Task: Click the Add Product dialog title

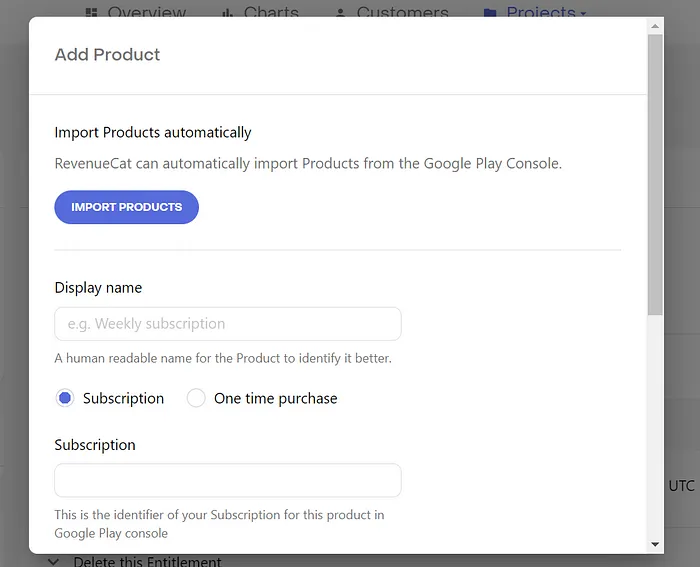Action: coord(107,55)
